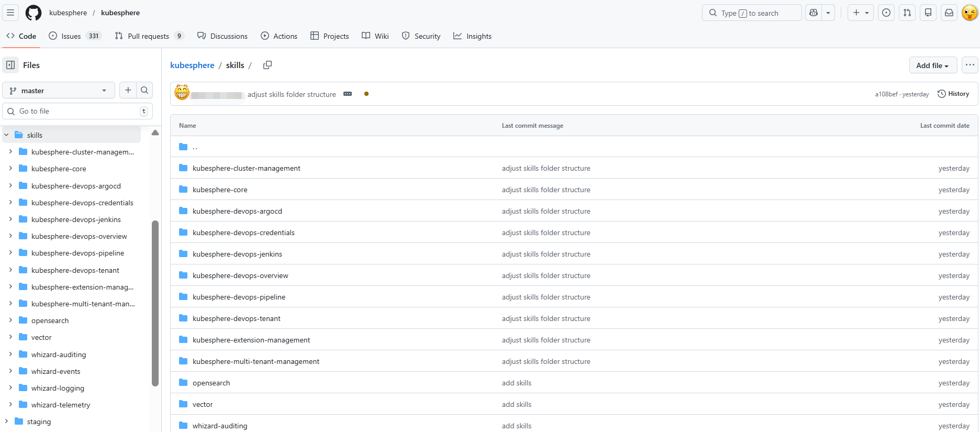Click the file tree vertical scrollbar
Screen dimensions: 980x432
click(x=155, y=304)
